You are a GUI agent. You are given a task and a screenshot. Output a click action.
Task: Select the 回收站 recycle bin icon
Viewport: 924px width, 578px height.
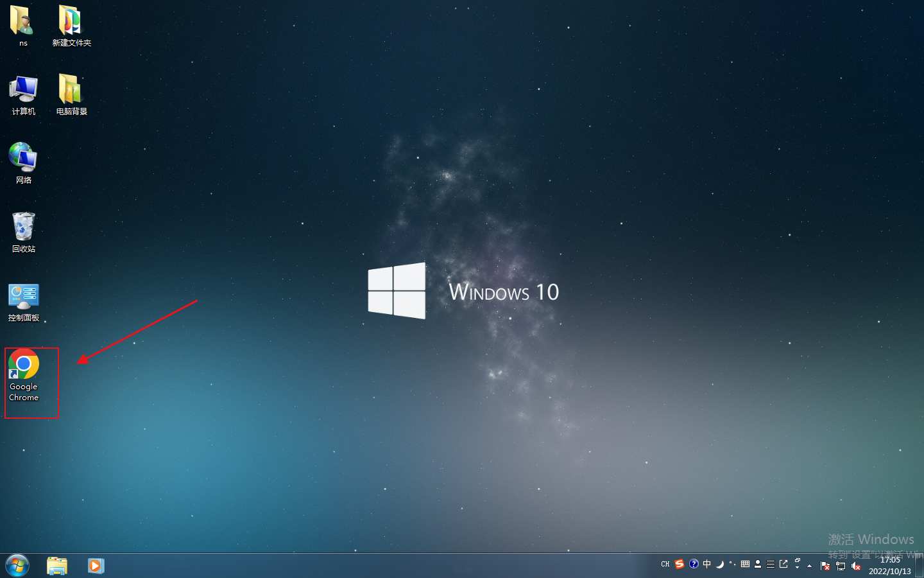[x=24, y=232]
